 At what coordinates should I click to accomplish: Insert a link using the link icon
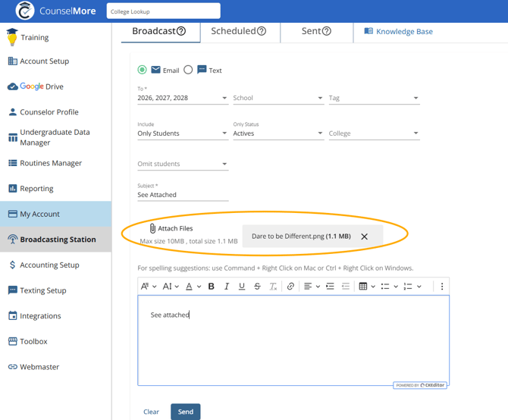click(x=290, y=287)
